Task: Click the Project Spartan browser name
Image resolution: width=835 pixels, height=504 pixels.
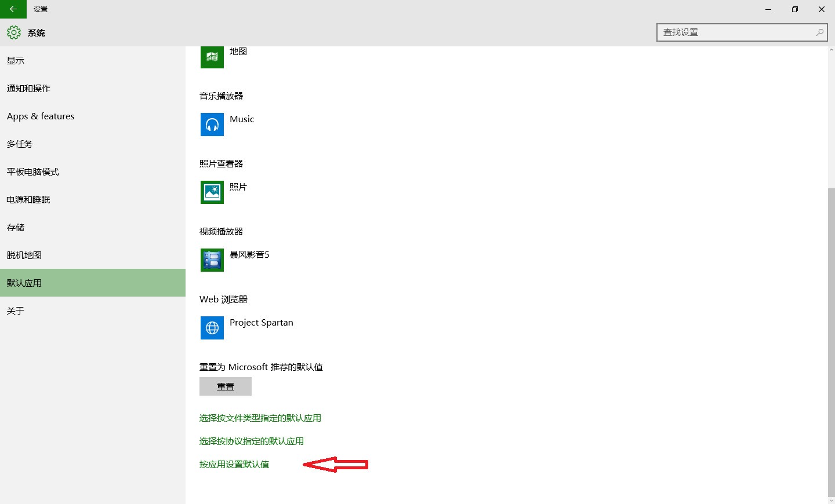Action: pyautogui.click(x=262, y=323)
